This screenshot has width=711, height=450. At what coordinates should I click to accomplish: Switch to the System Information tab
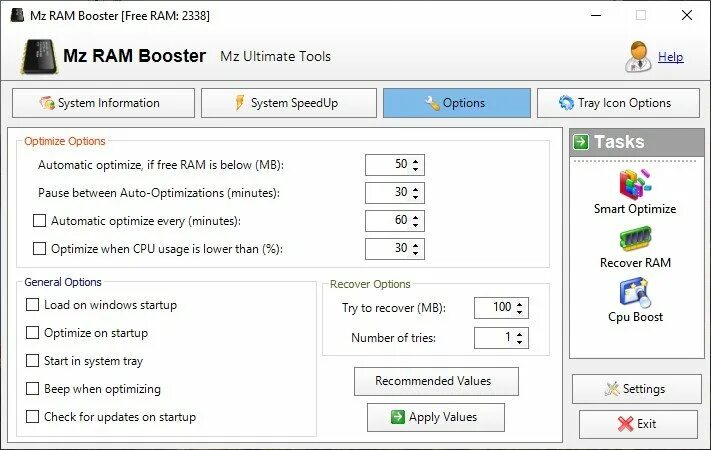[103, 103]
